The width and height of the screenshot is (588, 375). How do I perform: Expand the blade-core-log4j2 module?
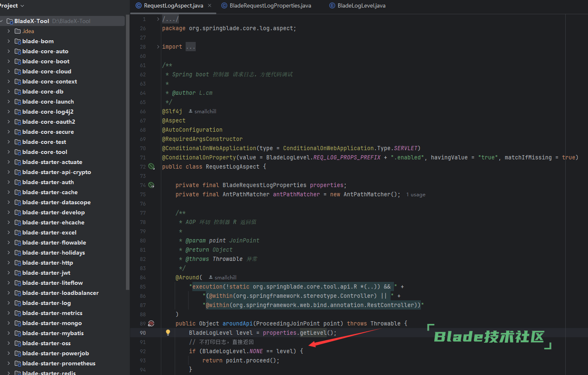(x=9, y=112)
